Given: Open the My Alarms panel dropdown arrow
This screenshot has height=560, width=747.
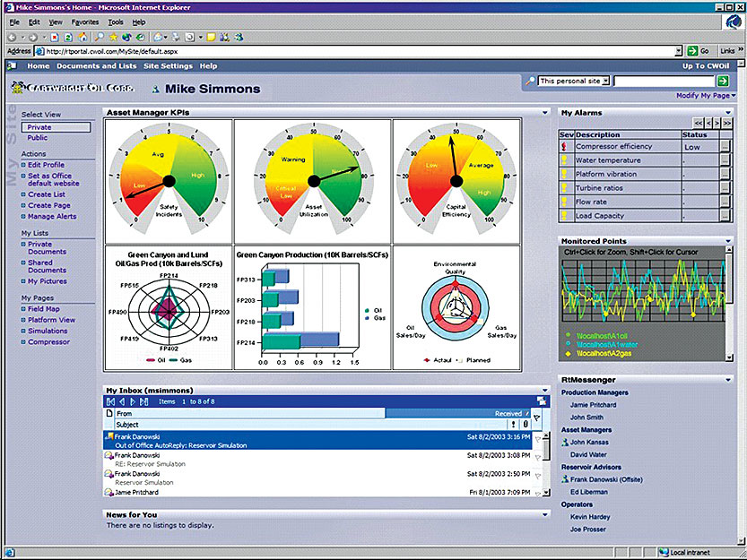Looking at the screenshot, I should [729, 113].
